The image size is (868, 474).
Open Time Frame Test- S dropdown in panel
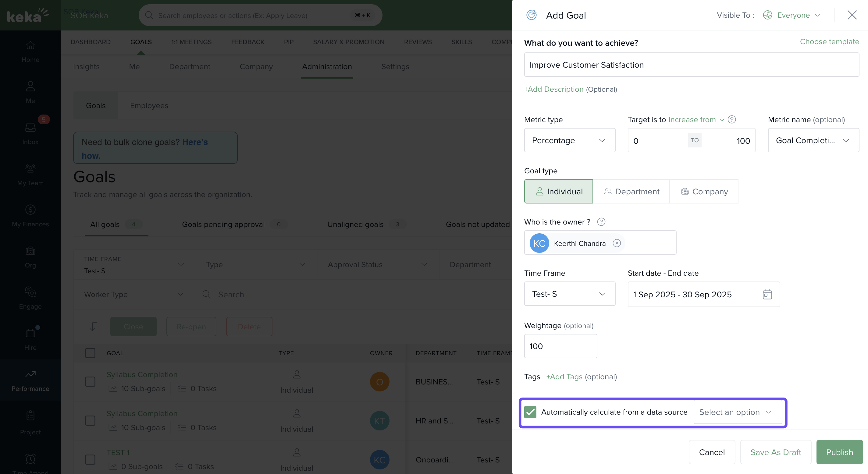pyautogui.click(x=569, y=294)
